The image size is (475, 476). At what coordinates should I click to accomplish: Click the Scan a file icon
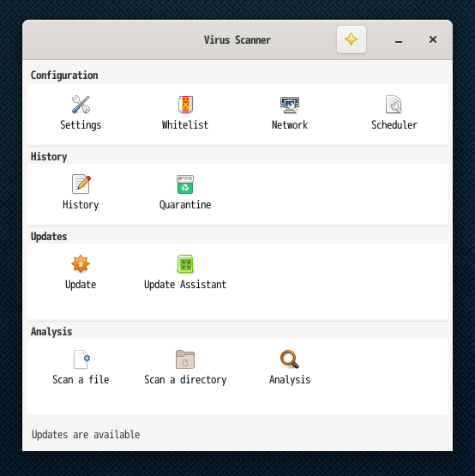tap(81, 359)
